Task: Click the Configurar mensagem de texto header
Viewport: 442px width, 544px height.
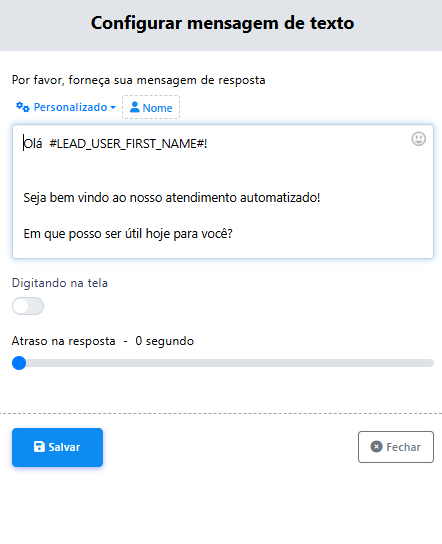Action: click(x=222, y=23)
